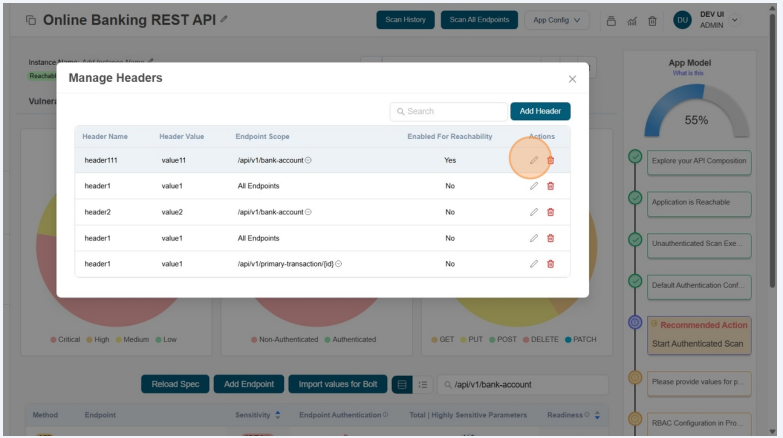Delete the primary-transaction header row
783x438 pixels.
tap(550, 264)
